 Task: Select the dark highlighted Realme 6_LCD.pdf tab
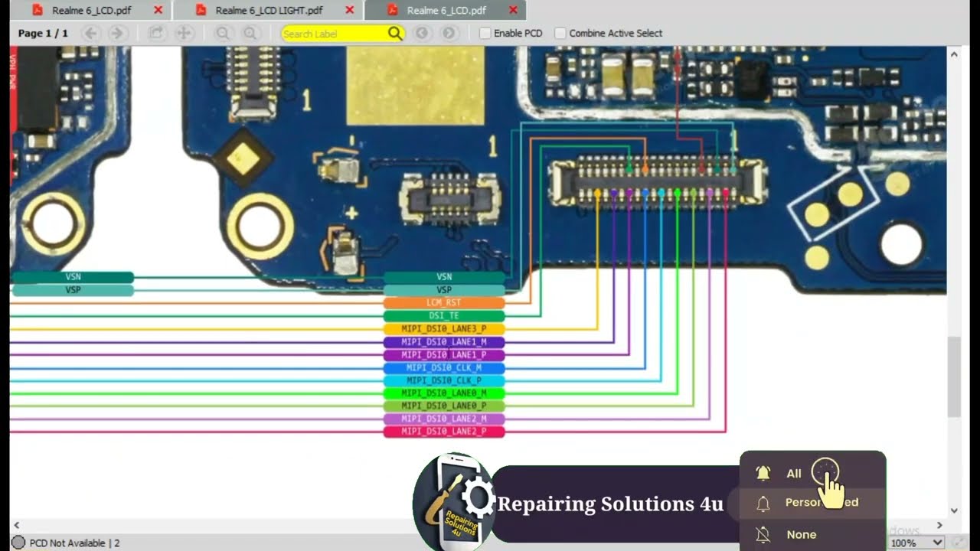tap(446, 10)
